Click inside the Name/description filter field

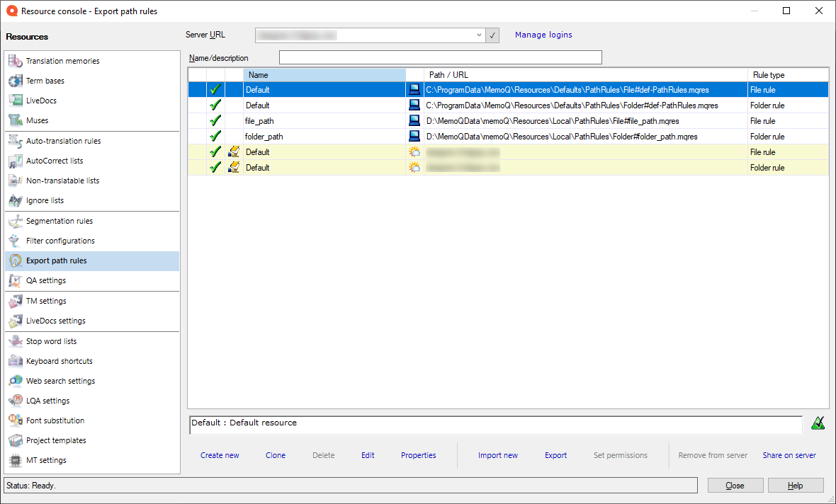[x=439, y=57]
